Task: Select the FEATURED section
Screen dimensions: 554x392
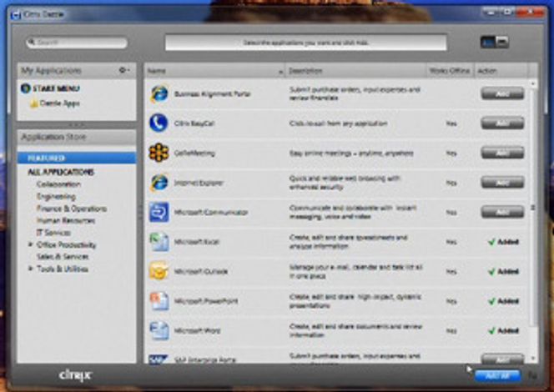Action: [77, 158]
